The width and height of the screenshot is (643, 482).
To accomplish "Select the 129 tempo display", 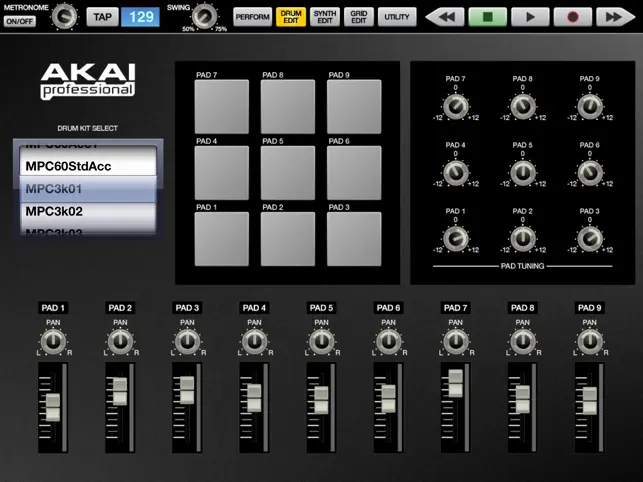I will tap(140, 17).
